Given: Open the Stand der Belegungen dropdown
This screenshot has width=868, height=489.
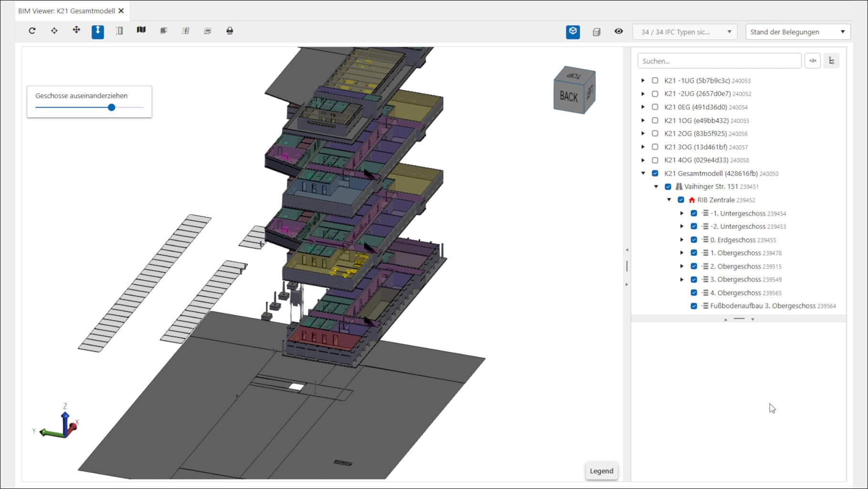Looking at the screenshot, I should click(x=797, y=32).
